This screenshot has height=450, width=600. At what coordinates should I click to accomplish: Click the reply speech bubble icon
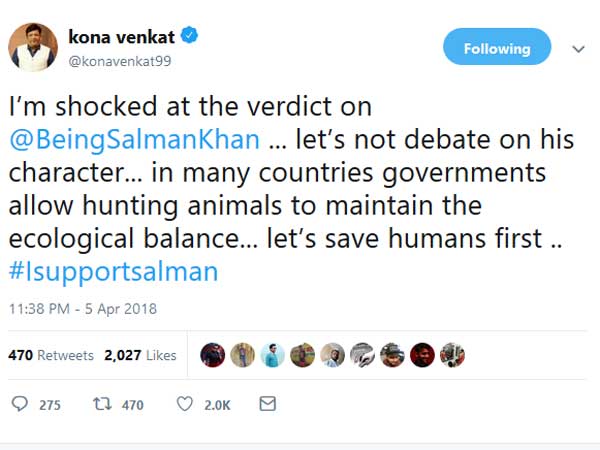(x=20, y=404)
